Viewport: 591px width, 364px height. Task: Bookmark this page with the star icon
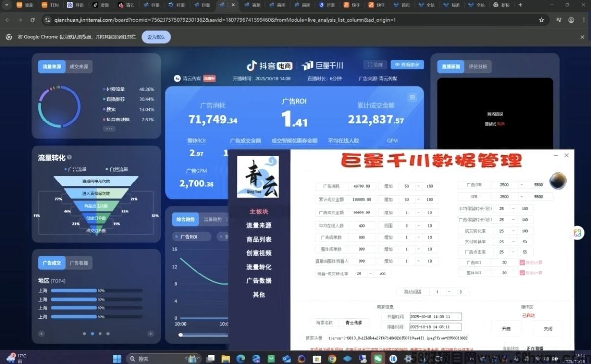[x=541, y=20]
